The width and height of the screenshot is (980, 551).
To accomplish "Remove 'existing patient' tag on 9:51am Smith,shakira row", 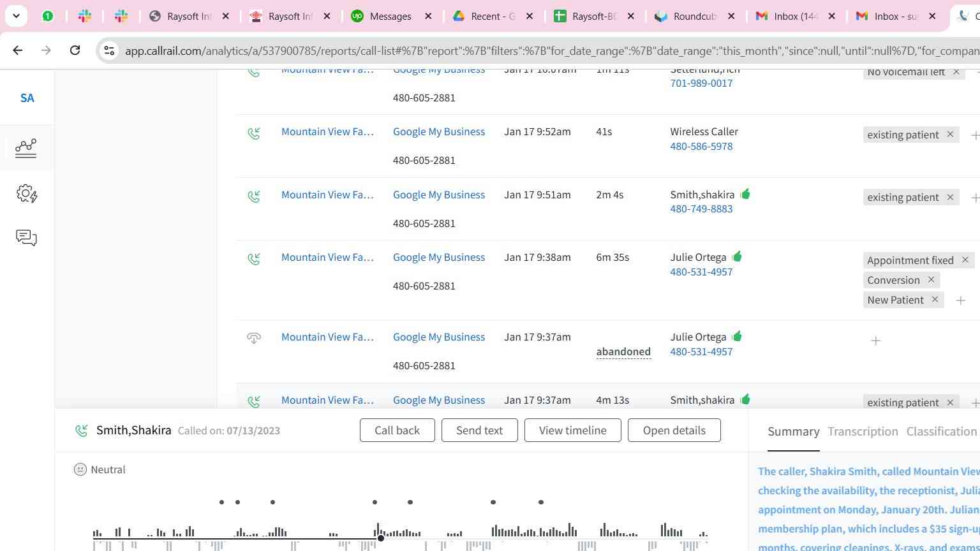I will point(950,197).
